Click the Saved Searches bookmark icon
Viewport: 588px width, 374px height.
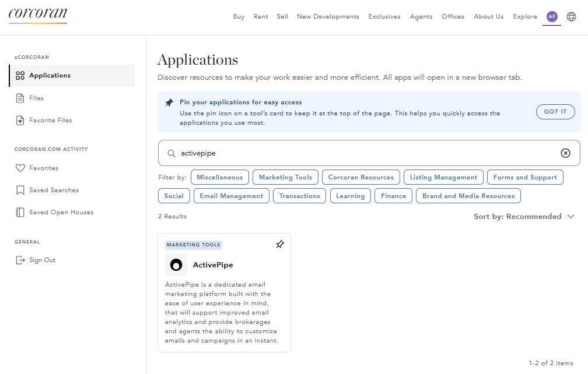coord(20,190)
